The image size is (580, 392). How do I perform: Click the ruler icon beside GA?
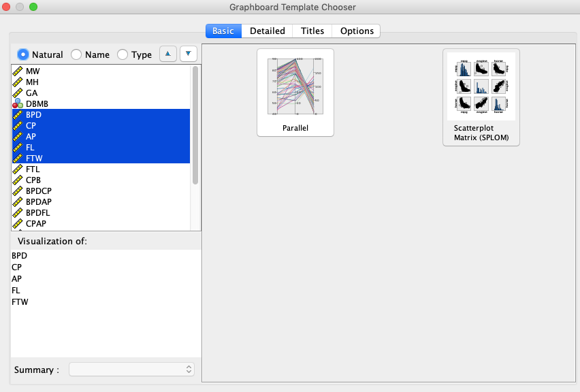click(18, 93)
